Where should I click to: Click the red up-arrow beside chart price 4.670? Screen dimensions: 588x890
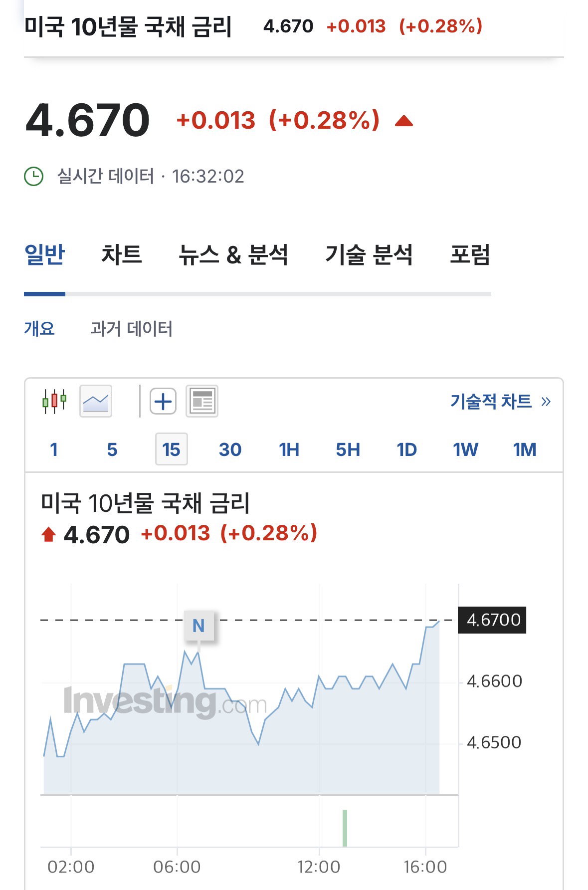point(48,535)
